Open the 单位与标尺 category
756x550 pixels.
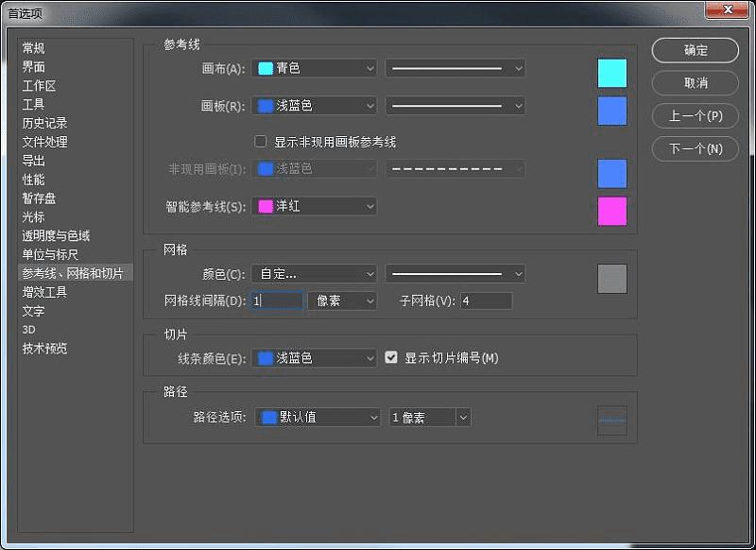pyautogui.click(x=50, y=254)
